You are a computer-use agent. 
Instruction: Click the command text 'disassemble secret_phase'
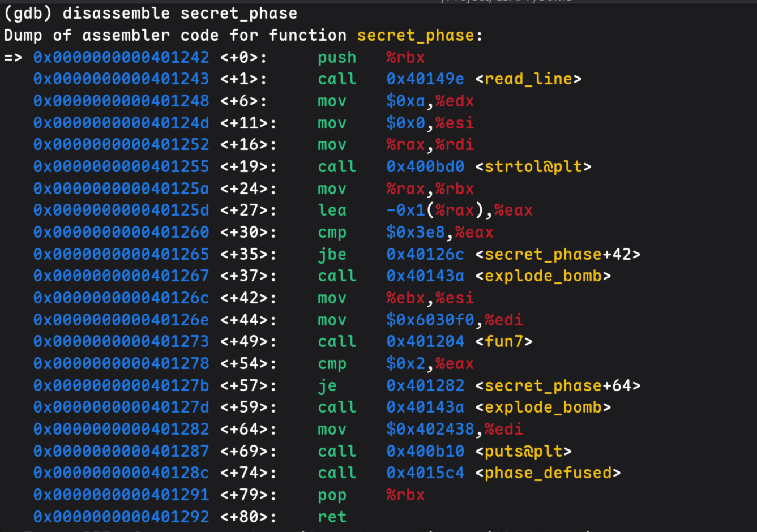click(180, 13)
